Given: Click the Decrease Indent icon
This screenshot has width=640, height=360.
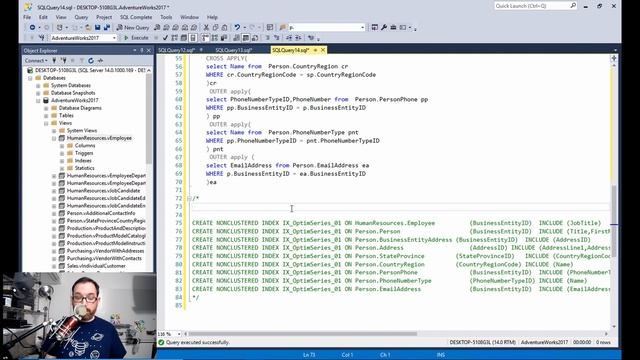Looking at the screenshot, I should [289, 38].
